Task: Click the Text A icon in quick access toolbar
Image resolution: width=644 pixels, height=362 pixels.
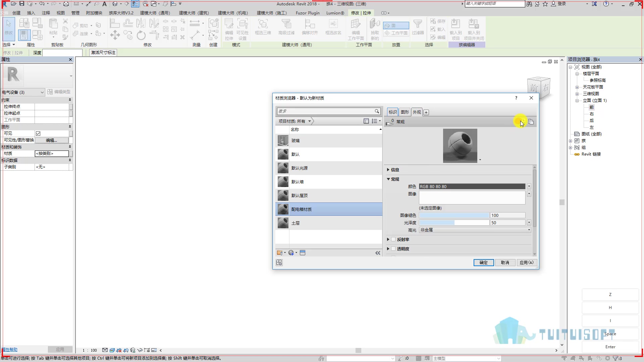Action: tap(104, 4)
